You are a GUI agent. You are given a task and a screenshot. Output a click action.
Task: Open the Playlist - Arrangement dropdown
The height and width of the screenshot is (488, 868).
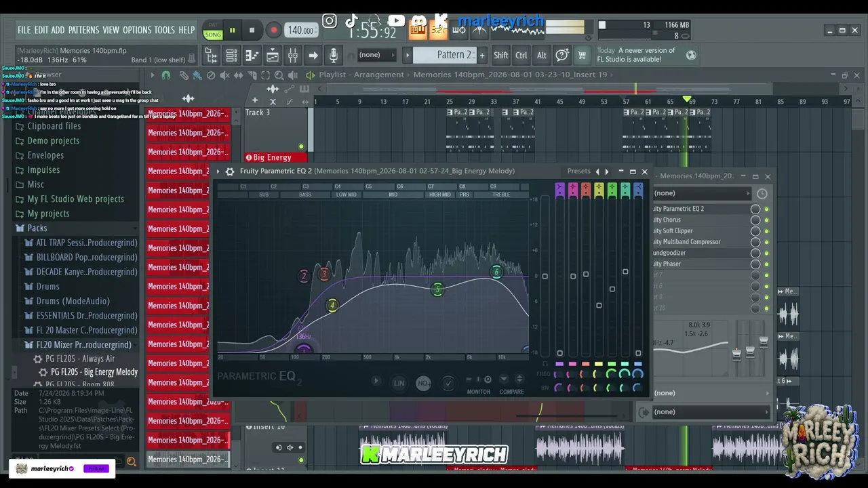click(361, 75)
